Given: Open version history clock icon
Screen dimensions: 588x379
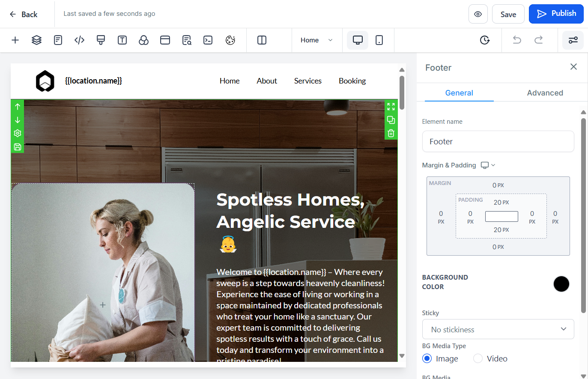Looking at the screenshot, I should click(484, 40).
